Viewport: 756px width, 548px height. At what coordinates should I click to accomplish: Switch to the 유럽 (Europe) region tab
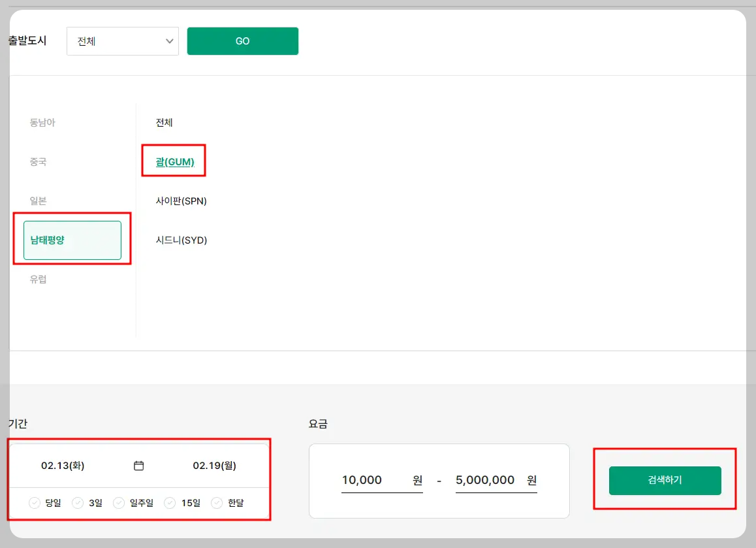(38, 279)
